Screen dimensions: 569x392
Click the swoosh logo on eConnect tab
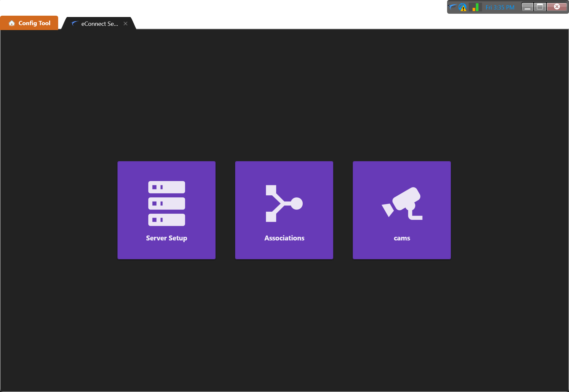(75, 24)
